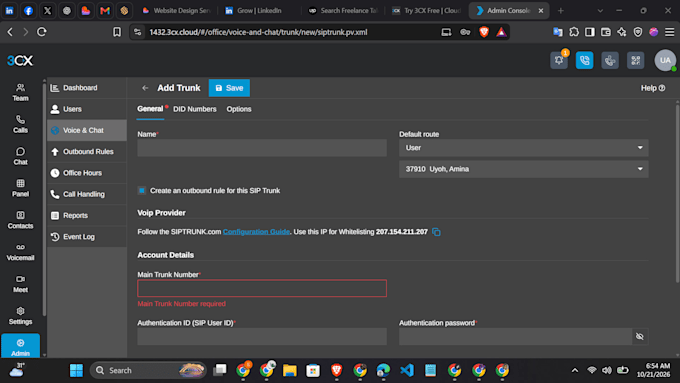Click the QR code icon in header
This screenshot has height=383, width=680.
point(635,60)
